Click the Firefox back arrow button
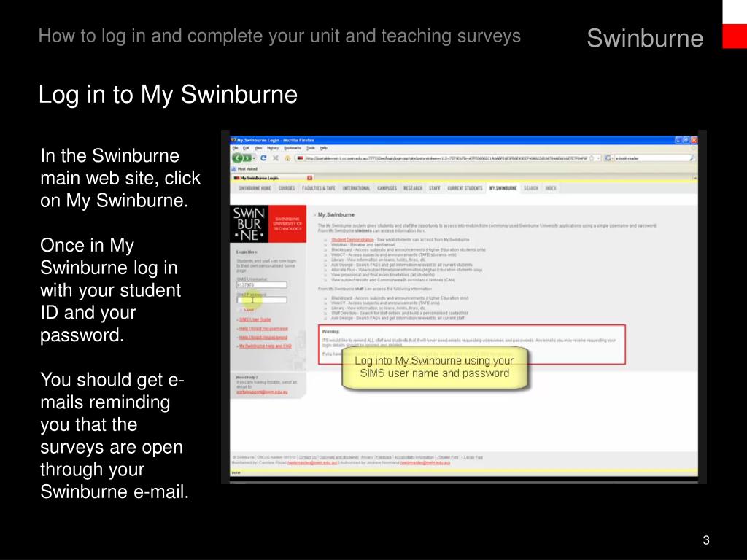 tap(237, 157)
